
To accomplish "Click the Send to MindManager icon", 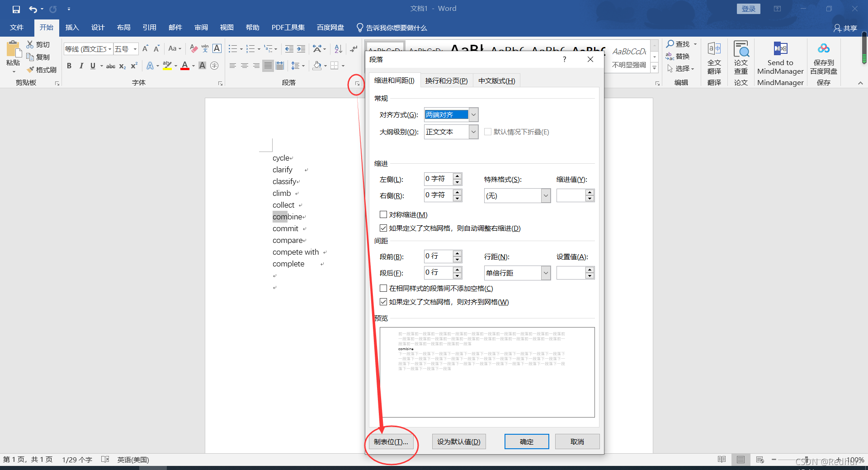I will pyautogui.click(x=780, y=48).
